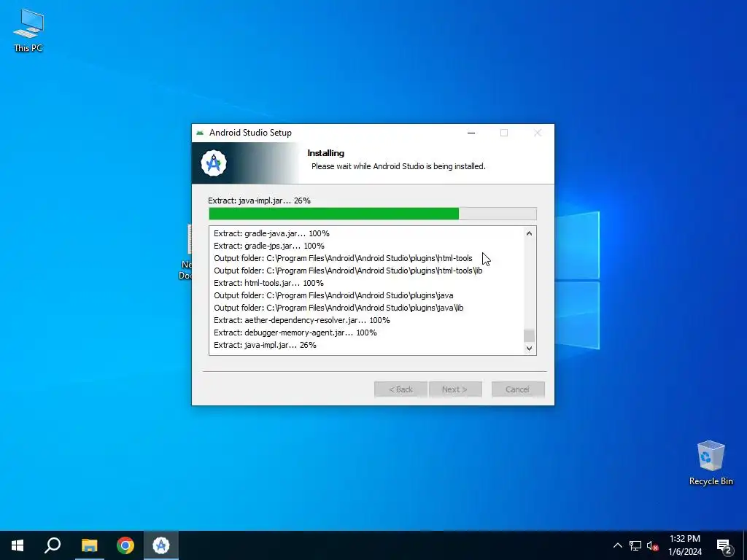
Task: Minimize the Android Studio Setup window
Action: [x=471, y=133]
